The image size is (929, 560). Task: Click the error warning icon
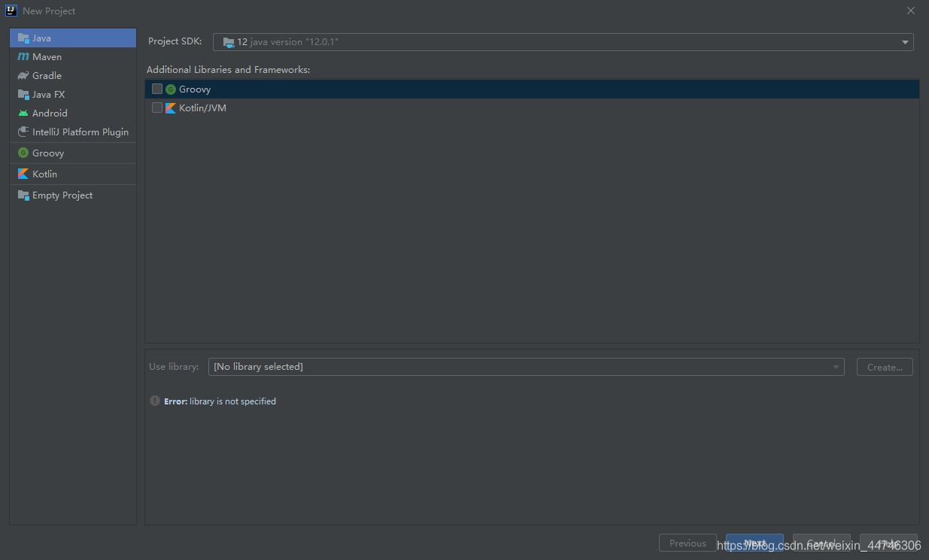[x=155, y=401]
